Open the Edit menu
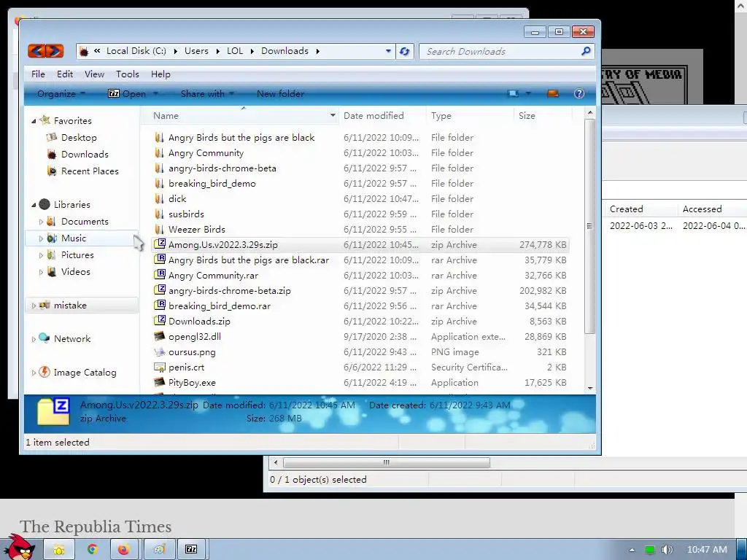Screen dimensions: 747x560 (x=65, y=74)
